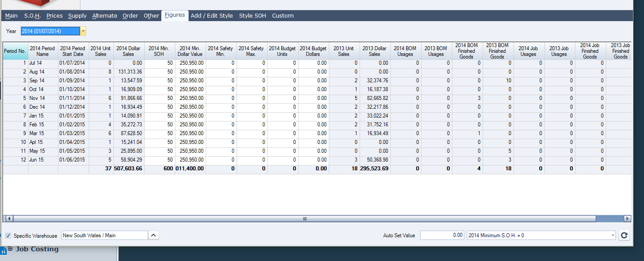Open the Add / Edit Style tab
The width and height of the screenshot is (644, 261).
(211, 16)
